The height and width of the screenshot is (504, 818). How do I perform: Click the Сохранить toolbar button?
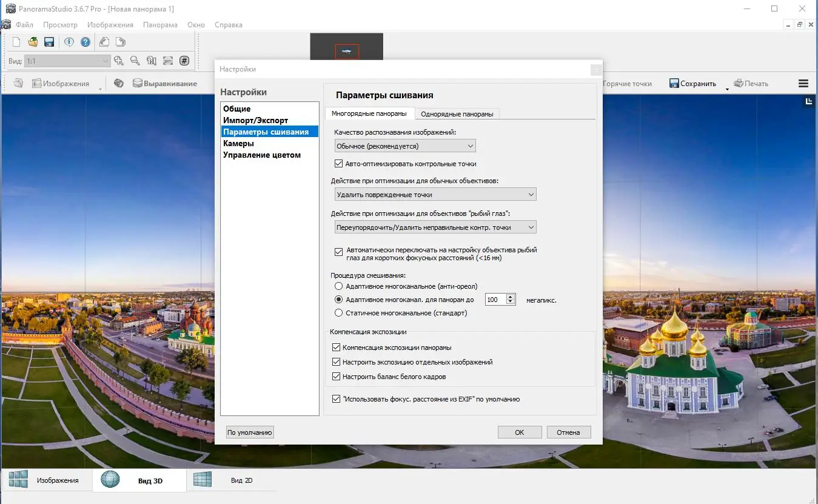(692, 84)
